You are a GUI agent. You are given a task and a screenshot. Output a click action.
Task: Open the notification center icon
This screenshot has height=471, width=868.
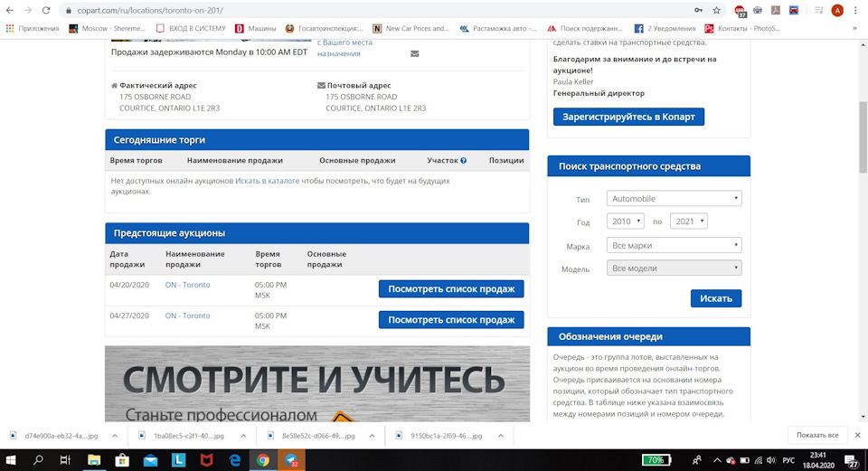coord(852,460)
